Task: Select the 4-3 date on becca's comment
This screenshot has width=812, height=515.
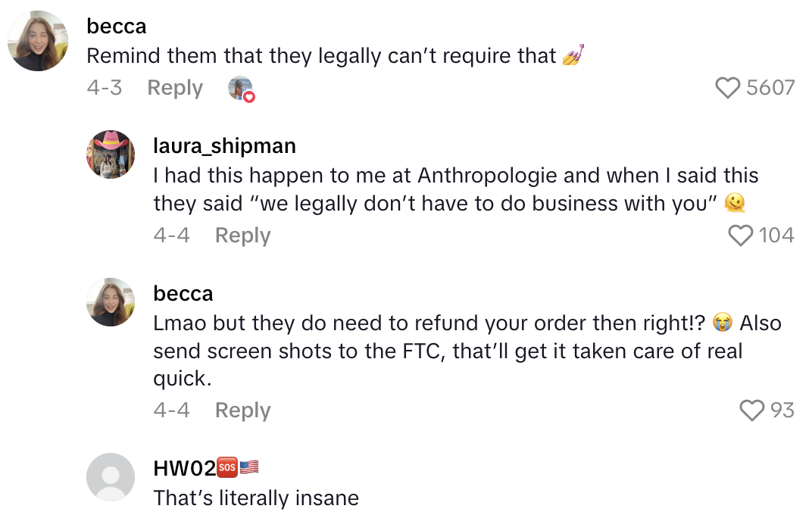Action: click(105, 87)
